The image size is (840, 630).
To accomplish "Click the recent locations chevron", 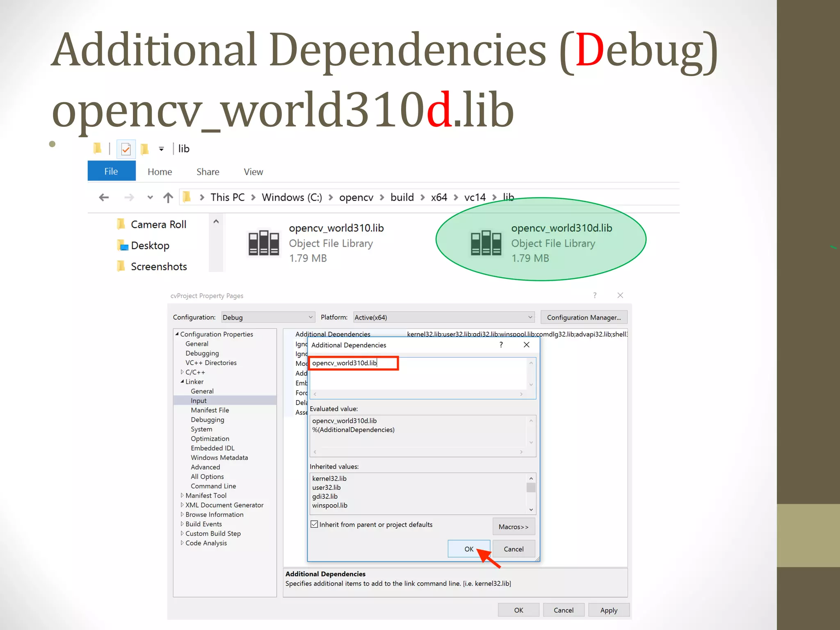I will click(150, 198).
